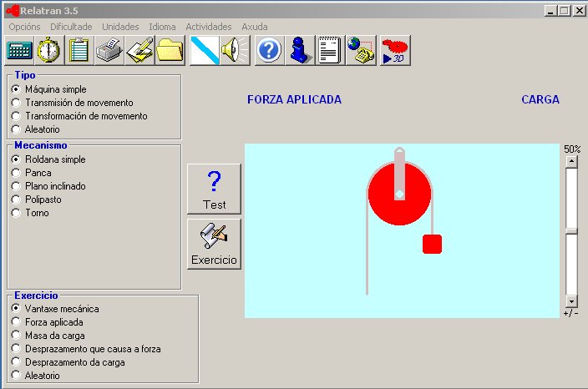Viewport: 588px width, 389px height.
Task: Click the Test button
Action: click(215, 189)
